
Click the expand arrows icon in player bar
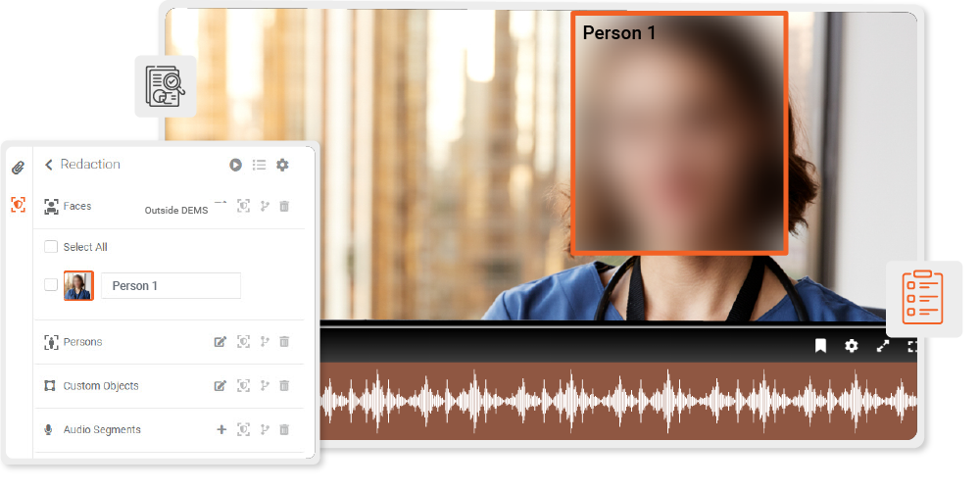(x=883, y=346)
